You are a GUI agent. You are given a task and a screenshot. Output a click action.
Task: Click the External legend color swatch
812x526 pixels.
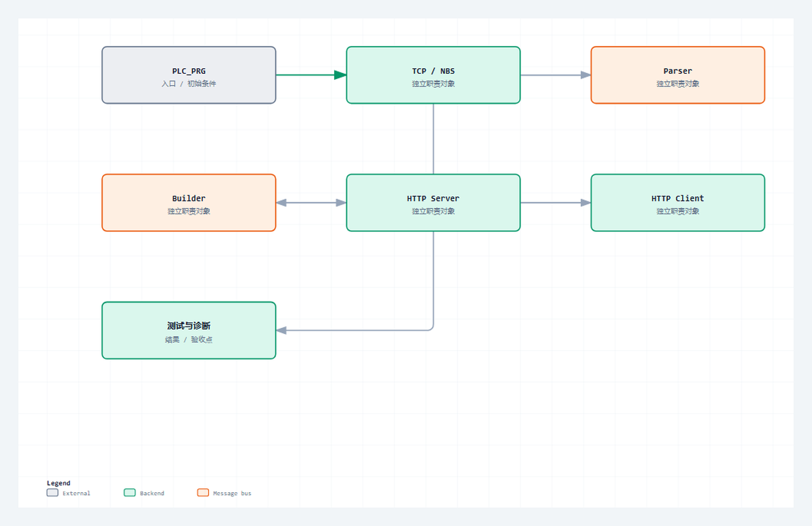[53, 493]
